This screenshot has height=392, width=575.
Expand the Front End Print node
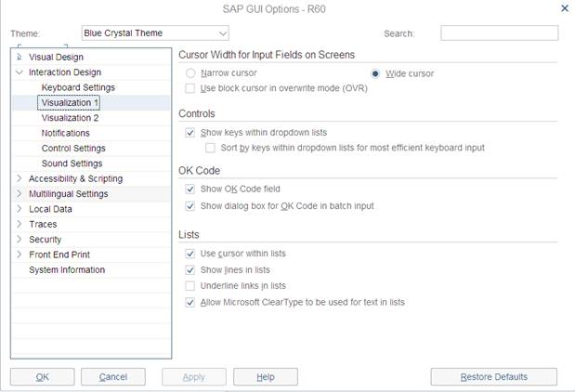point(20,255)
